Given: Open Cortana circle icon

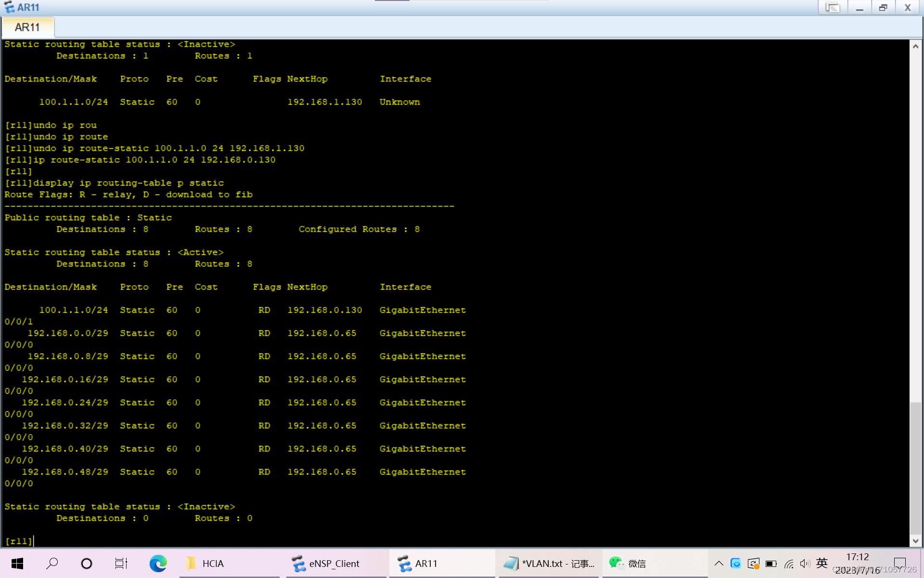Looking at the screenshot, I should 87,563.
